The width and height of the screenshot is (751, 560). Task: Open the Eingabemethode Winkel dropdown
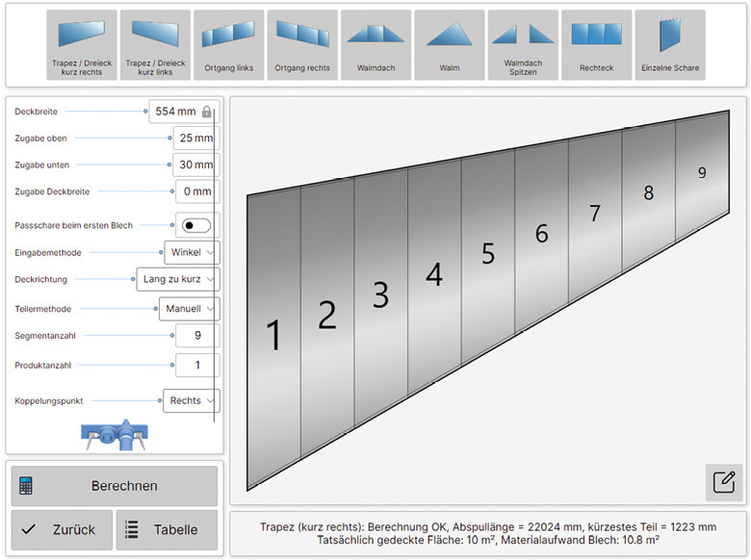point(192,252)
